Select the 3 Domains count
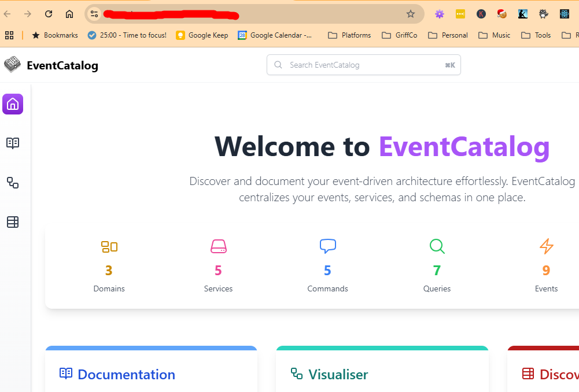The height and width of the screenshot is (392, 579). pyautogui.click(x=109, y=271)
